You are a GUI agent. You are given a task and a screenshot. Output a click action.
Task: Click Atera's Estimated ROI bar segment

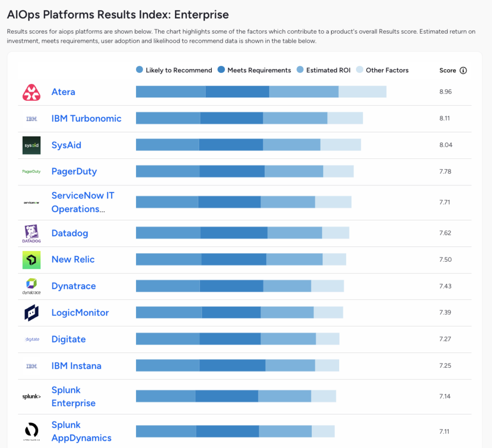coord(304,92)
